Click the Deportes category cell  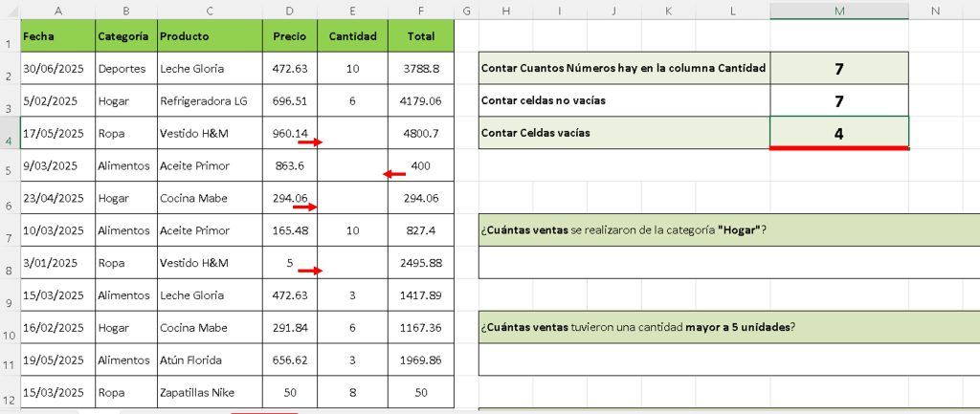point(126,68)
